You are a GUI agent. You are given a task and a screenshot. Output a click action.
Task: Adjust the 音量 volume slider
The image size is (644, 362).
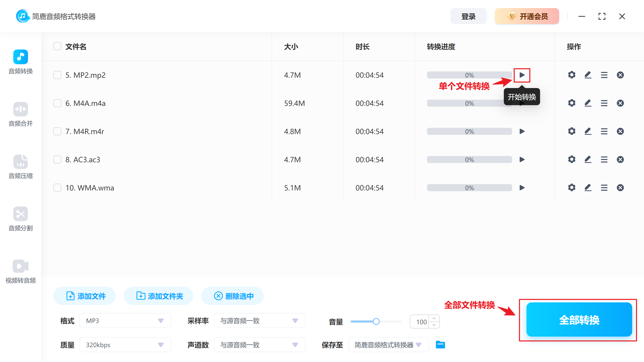click(x=376, y=321)
